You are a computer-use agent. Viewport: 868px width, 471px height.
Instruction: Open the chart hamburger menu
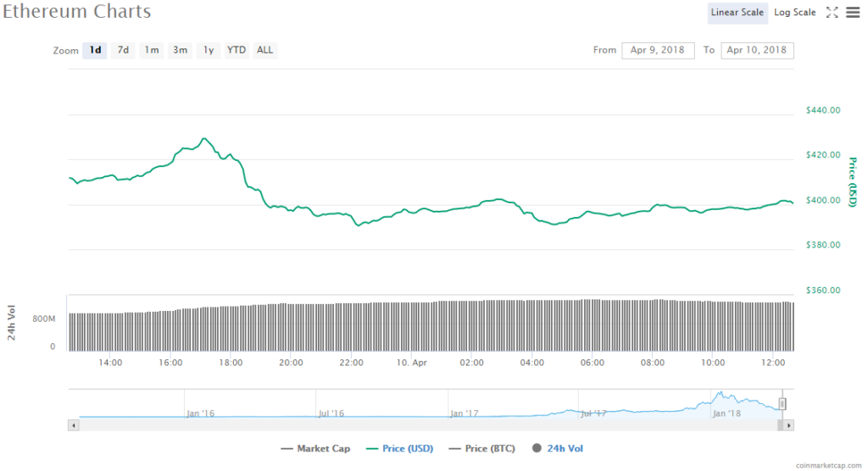point(852,13)
